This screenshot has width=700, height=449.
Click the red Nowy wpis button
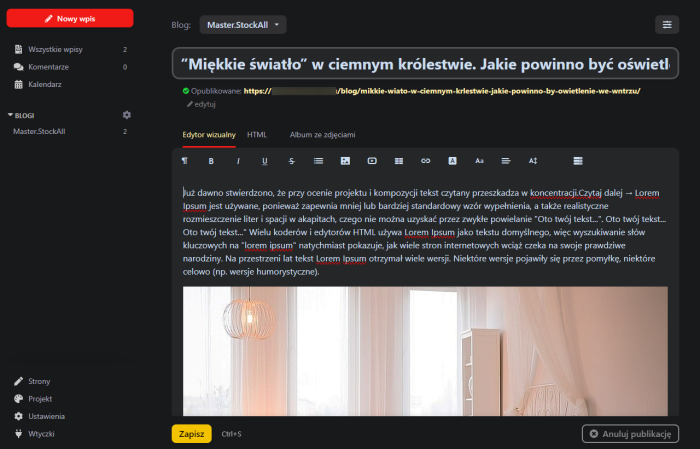click(70, 17)
